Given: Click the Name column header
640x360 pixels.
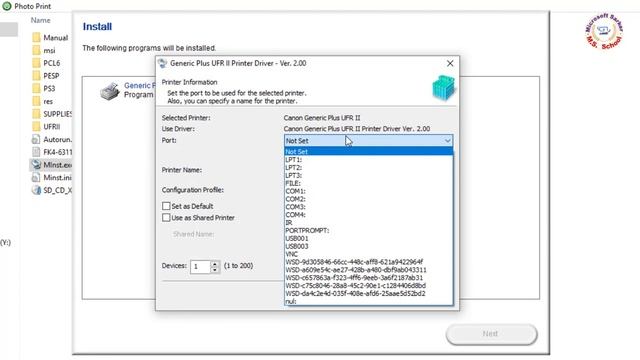Looking at the screenshot, I should pyautogui.click(x=40, y=20).
